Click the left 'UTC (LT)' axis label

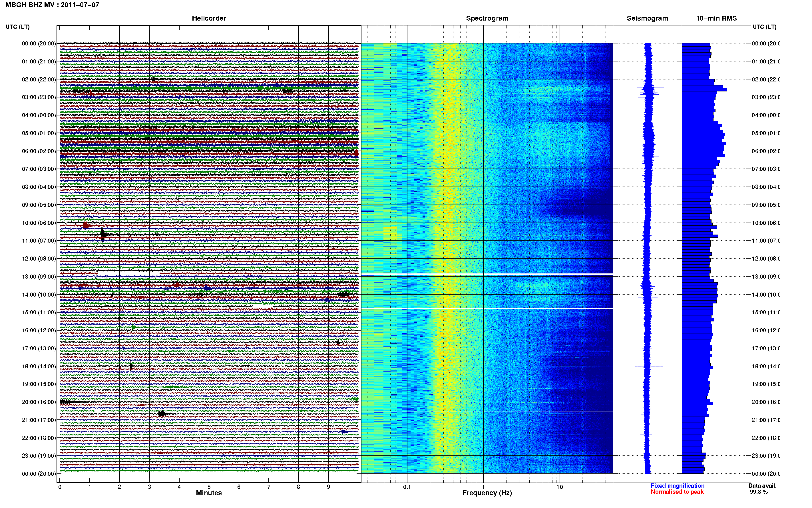(x=17, y=27)
